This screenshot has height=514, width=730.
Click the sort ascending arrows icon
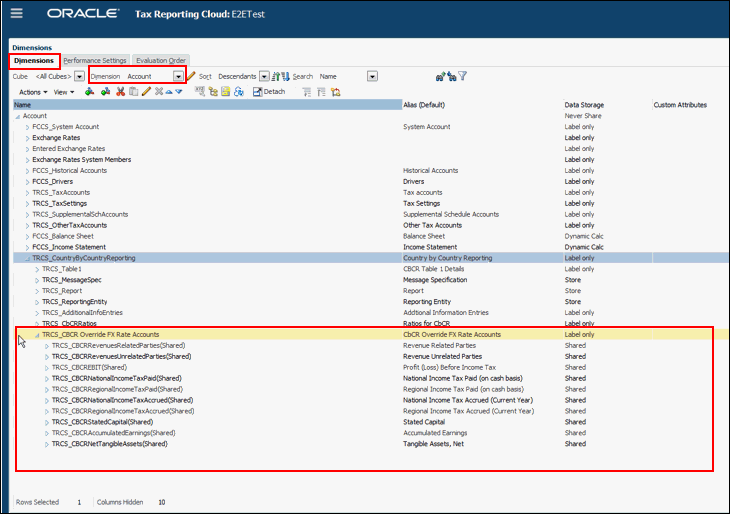click(276, 76)
